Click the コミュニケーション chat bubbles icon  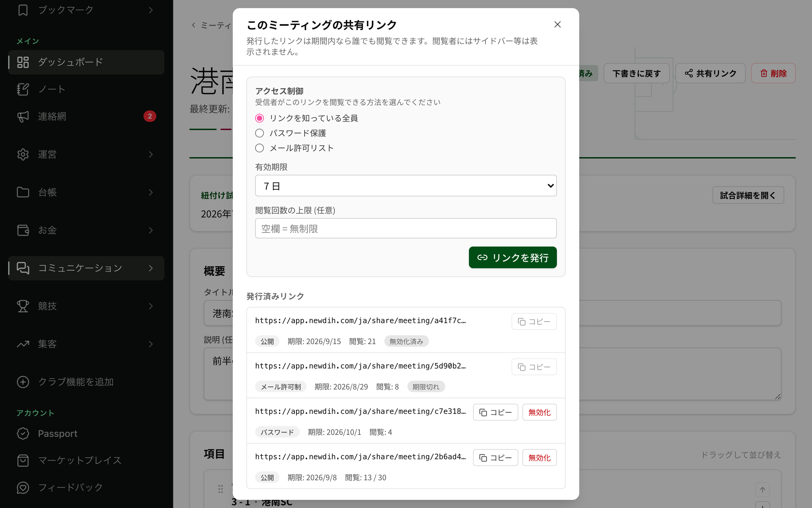click(x=23, y=268)
